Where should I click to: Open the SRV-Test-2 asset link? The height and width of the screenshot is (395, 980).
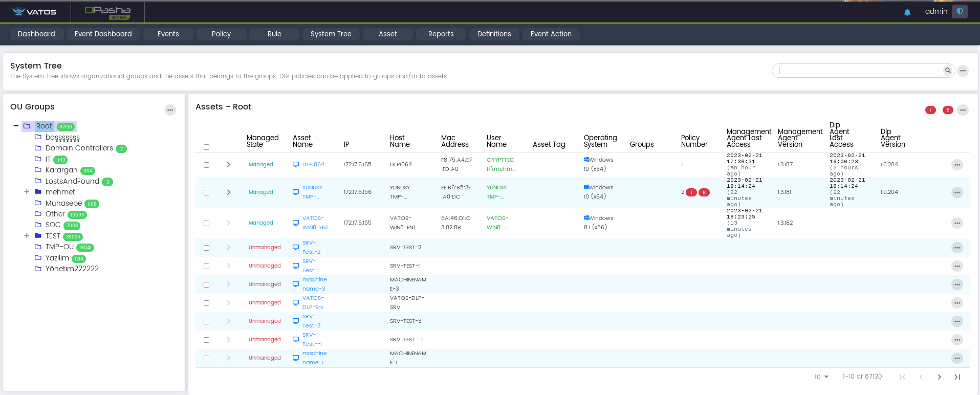[x=311, y=248]
